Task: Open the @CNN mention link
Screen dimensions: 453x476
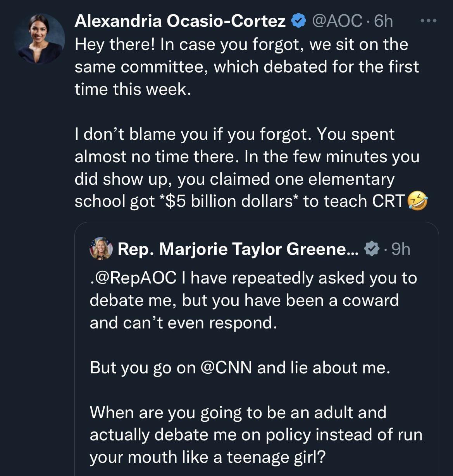Action: click(x=226, y=368)
